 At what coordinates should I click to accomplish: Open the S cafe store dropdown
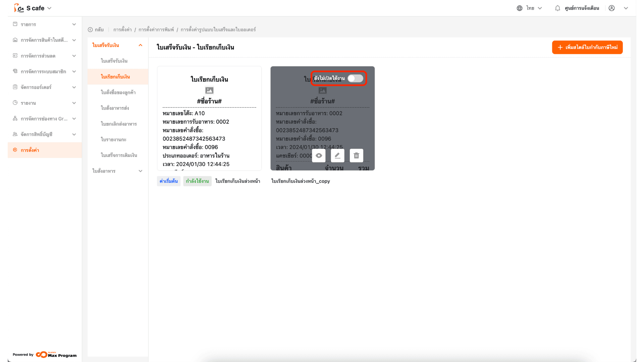point(49,8)
